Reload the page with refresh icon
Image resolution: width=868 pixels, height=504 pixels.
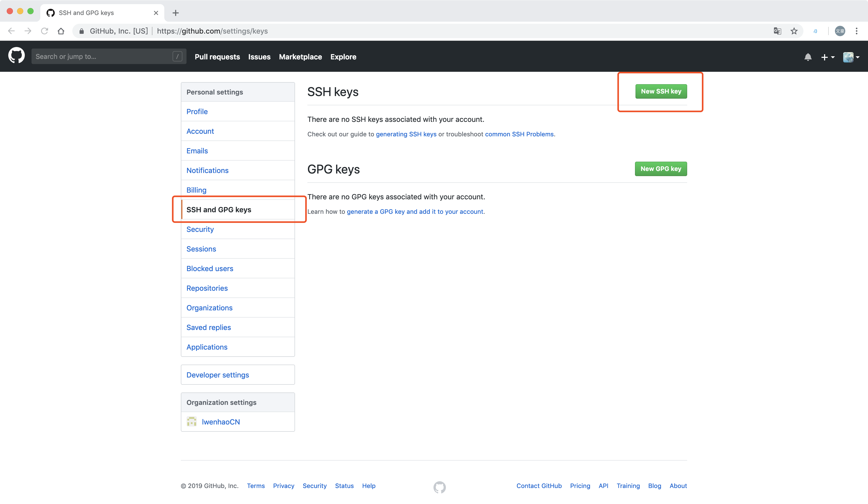(44, 31)
